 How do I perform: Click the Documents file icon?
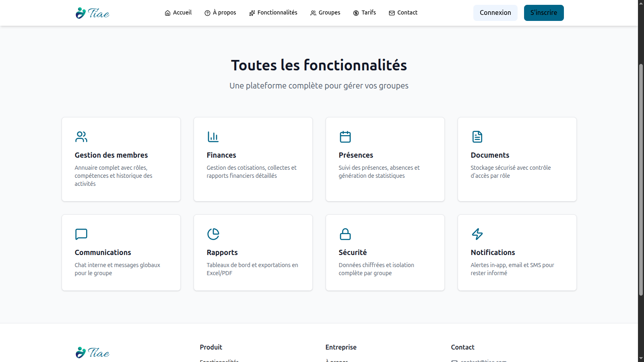coord(477,137)
